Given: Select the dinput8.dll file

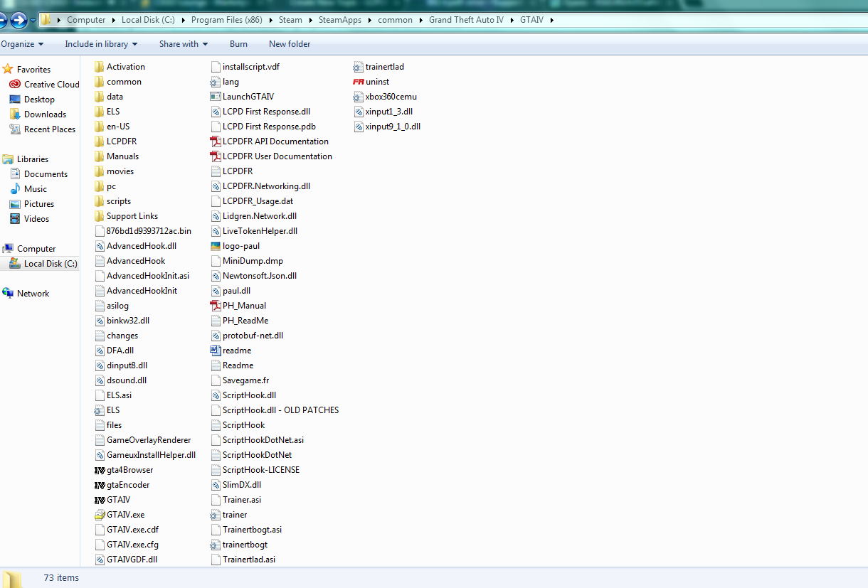Looking at the screenshot, I should pyautogui.click(x=121, y=365).
